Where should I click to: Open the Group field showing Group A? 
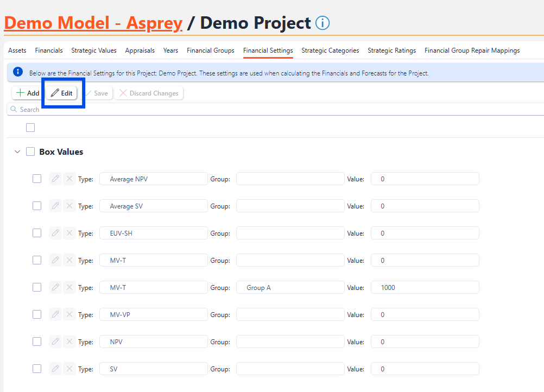[290, 287]
